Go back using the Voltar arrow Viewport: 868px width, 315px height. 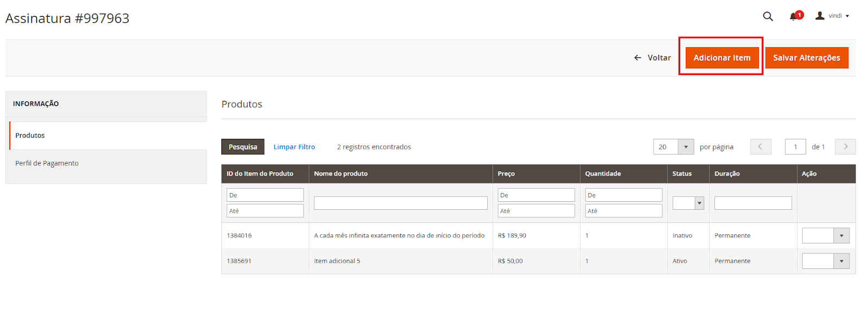652,57
